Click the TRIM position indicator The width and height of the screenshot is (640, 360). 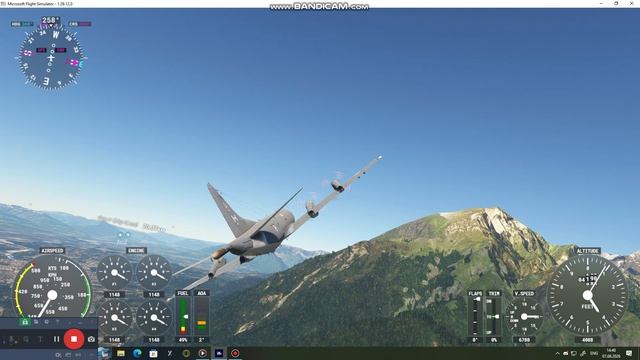493,316
